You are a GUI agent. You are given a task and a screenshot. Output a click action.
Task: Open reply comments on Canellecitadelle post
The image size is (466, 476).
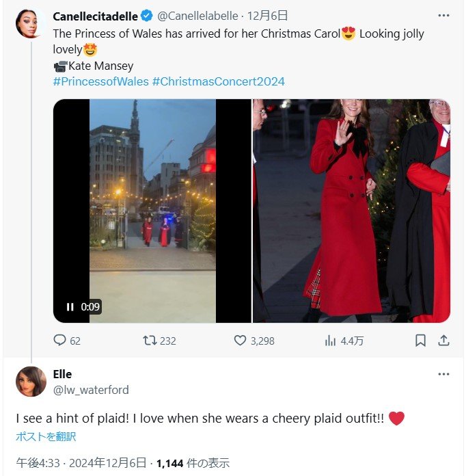pyautogui.click(x=67, y=341)
